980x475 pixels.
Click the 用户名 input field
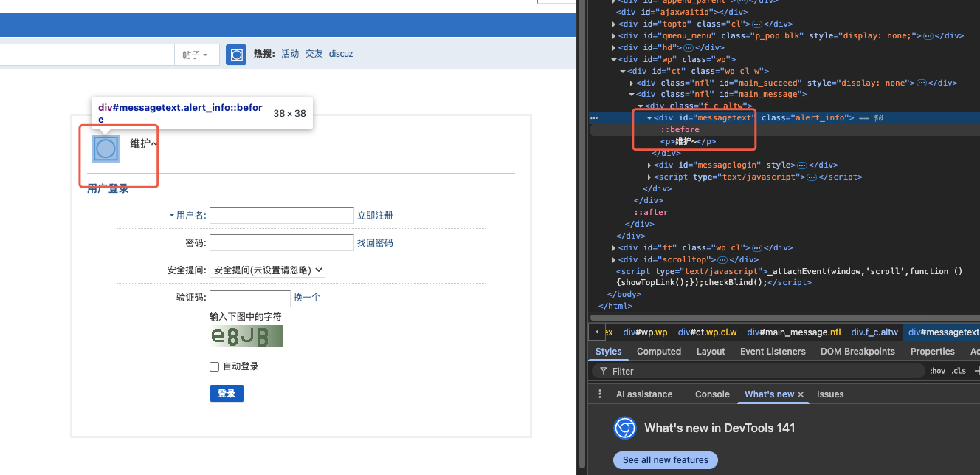[282, 216]
